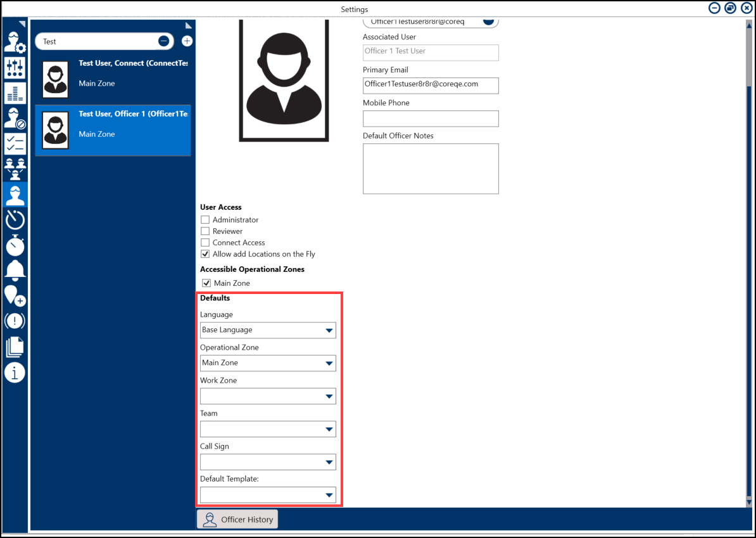Uncheck Allow add Locations on the Fly
This screenshot has width=756, height=538.
click(x=205, y=254)
